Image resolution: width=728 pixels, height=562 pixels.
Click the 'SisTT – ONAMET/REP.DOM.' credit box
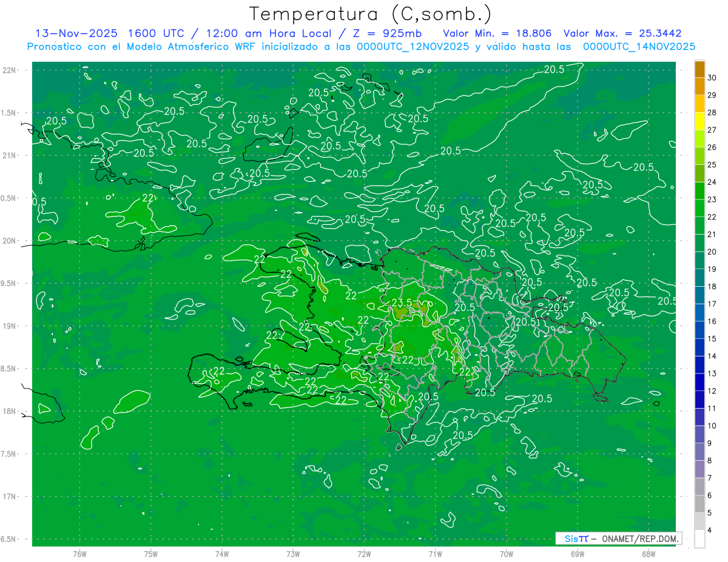(618, 538)
